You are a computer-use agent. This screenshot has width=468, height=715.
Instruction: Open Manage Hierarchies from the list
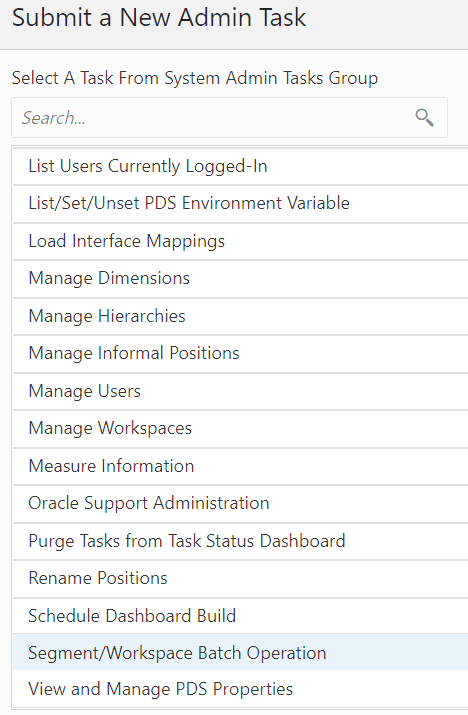240,316
